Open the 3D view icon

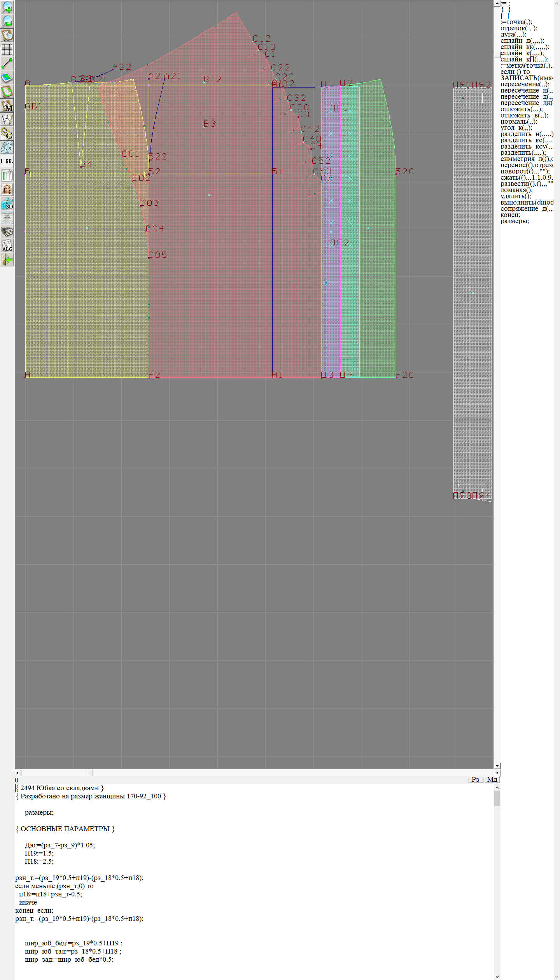click(7, 203)
